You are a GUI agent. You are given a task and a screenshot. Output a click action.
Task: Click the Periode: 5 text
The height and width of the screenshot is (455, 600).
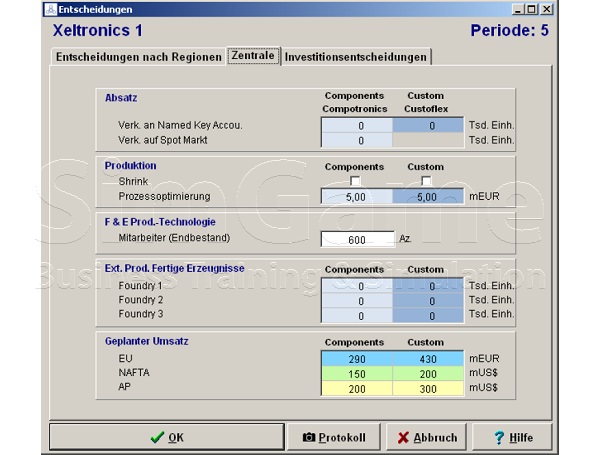(x=510, y=30)
